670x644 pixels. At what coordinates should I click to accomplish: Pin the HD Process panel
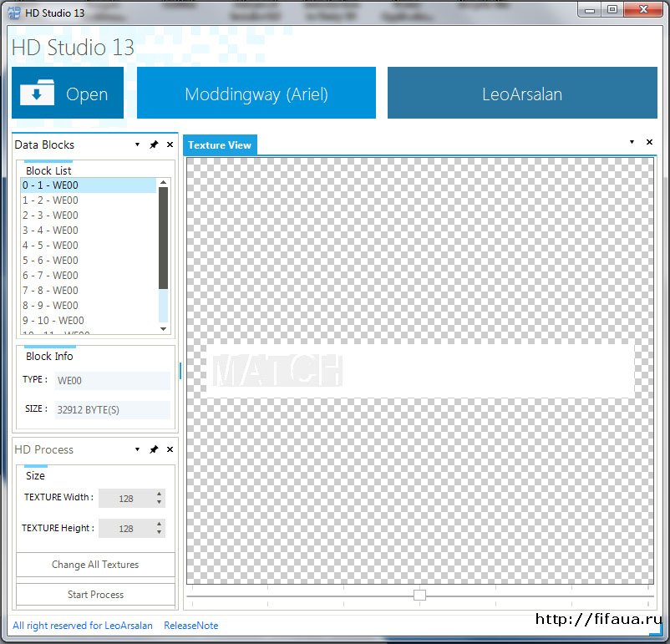[154, 449]
